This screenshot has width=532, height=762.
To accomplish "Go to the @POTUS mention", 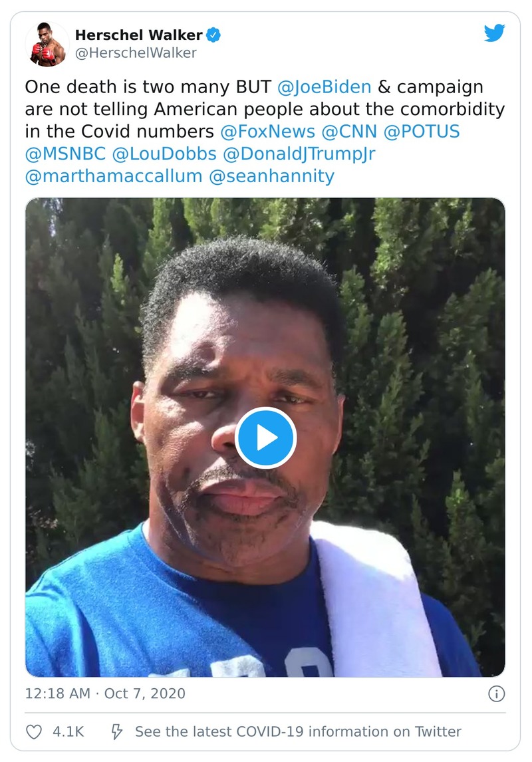I will click(x=421, y=131).
